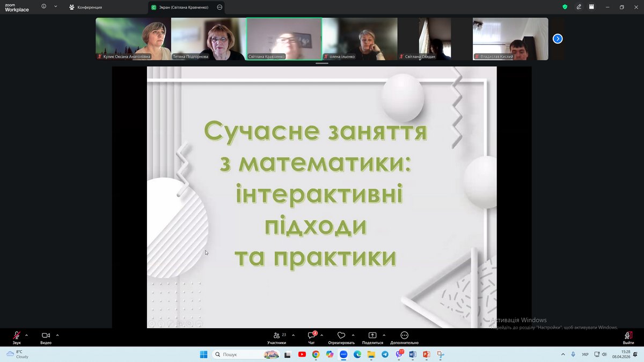This screenshot has height=362, width=644.
Task: Expand share options arrow beside Поделиться
Action: click(384, 335)
